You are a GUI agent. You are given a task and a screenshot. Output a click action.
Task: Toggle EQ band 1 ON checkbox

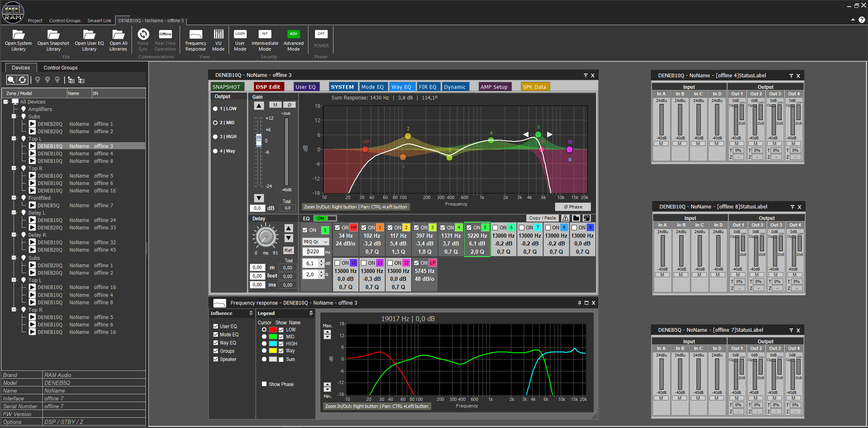363,227
